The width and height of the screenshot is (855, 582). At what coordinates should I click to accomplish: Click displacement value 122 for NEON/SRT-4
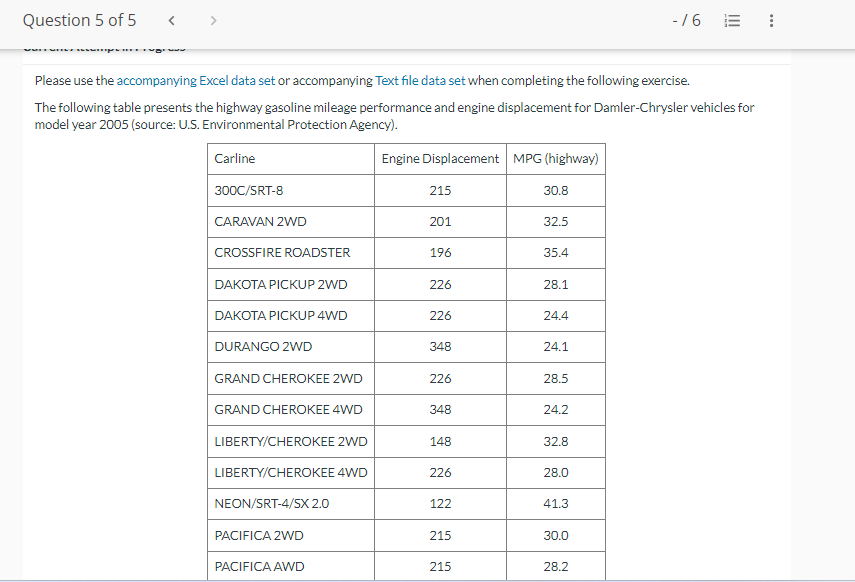pyautogui.click(x=440, y=503)
